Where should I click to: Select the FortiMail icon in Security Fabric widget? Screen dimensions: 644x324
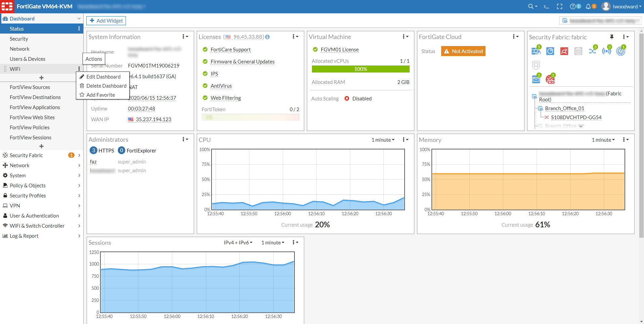tap(536, 79)
